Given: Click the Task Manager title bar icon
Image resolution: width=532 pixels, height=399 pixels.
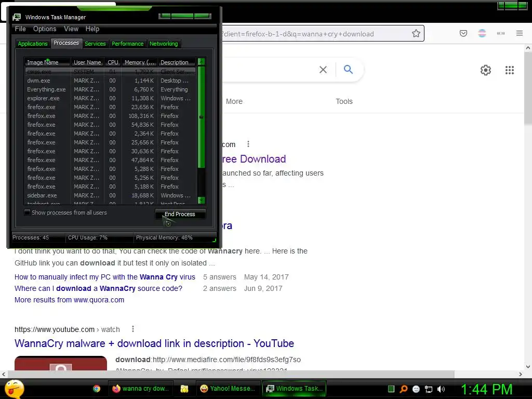Looking at the screenshot, I should click(x=17, y=17).
